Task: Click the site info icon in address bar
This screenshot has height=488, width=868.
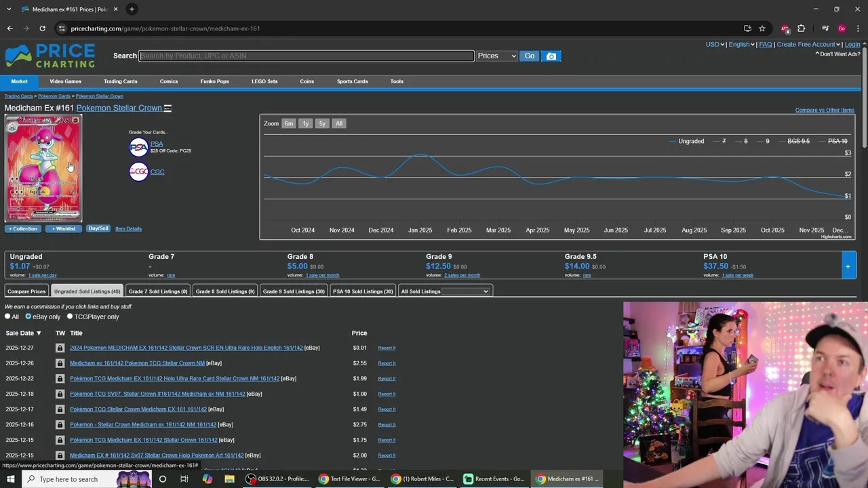Action: [x=62, y=28]
